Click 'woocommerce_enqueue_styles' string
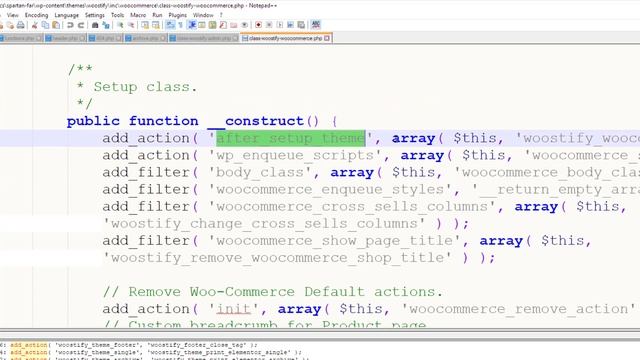This screenshot has height=360, width=640. (x=330, y=190)
